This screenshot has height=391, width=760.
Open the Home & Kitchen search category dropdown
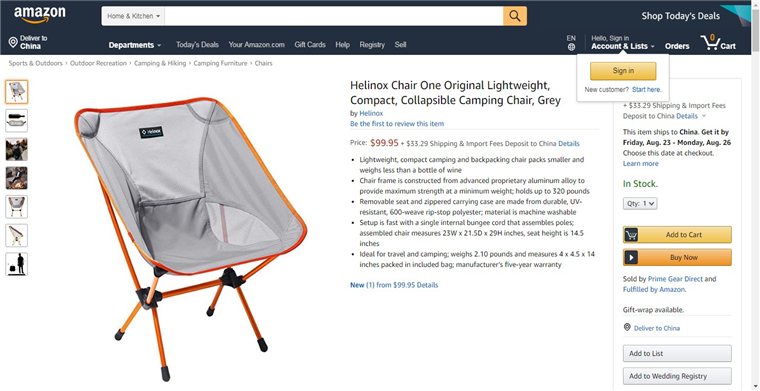[x=133, y=16]
